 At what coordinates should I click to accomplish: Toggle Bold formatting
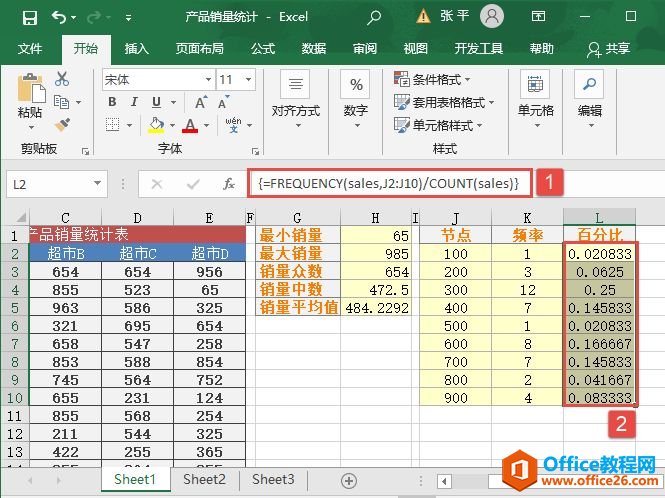pyautogui.click(x=110, y=102)
